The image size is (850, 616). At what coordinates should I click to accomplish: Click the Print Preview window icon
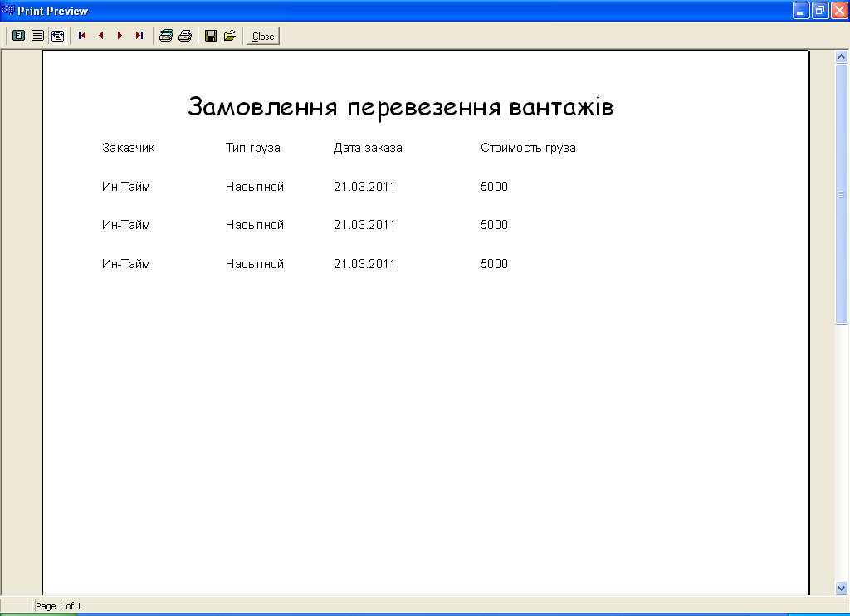pos(8,10)
